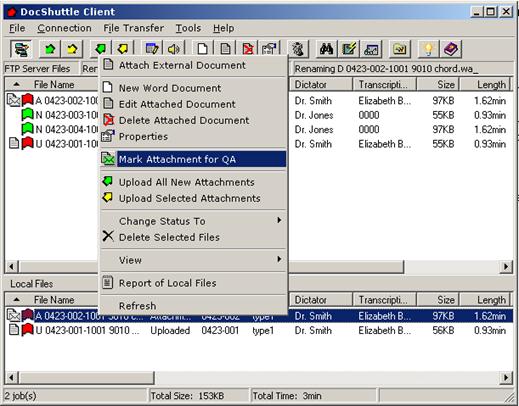Click the figure icon after properties

coord(298,49)
